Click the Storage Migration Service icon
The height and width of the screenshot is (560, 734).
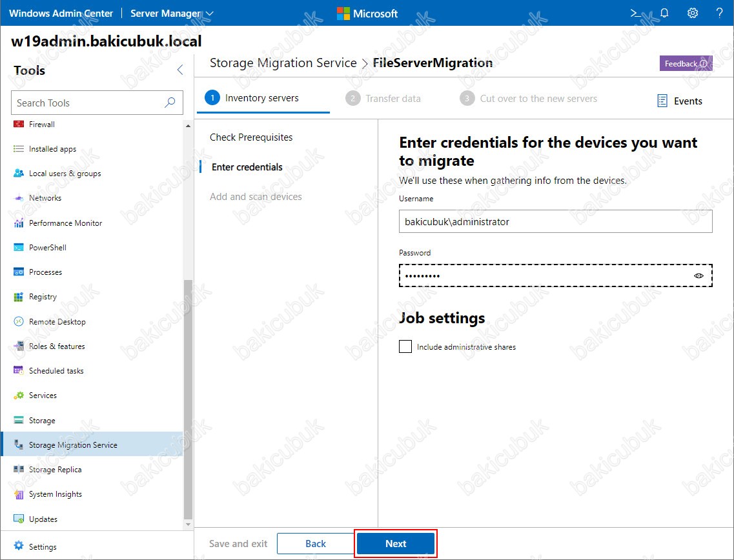[x=19, y=445]
